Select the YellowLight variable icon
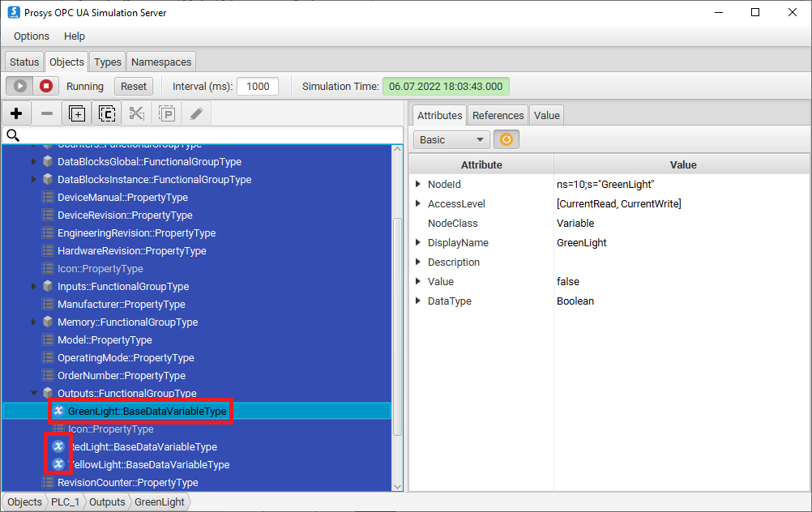 point(58,464)
